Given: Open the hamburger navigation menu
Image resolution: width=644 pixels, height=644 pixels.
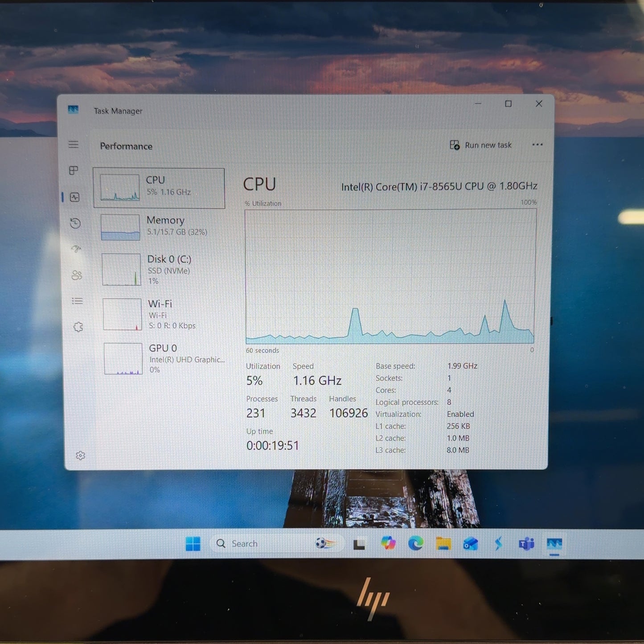Looking at the screenshot, I should 74,144.
